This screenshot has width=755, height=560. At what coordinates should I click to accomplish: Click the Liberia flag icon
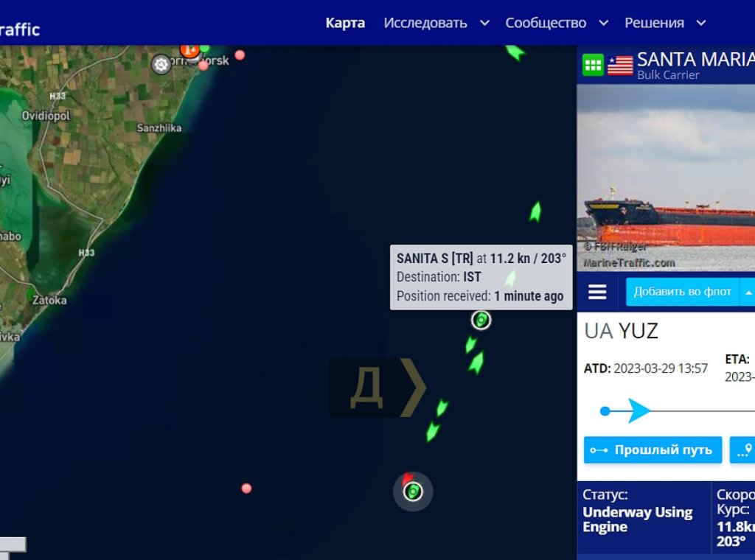(619, 66)
